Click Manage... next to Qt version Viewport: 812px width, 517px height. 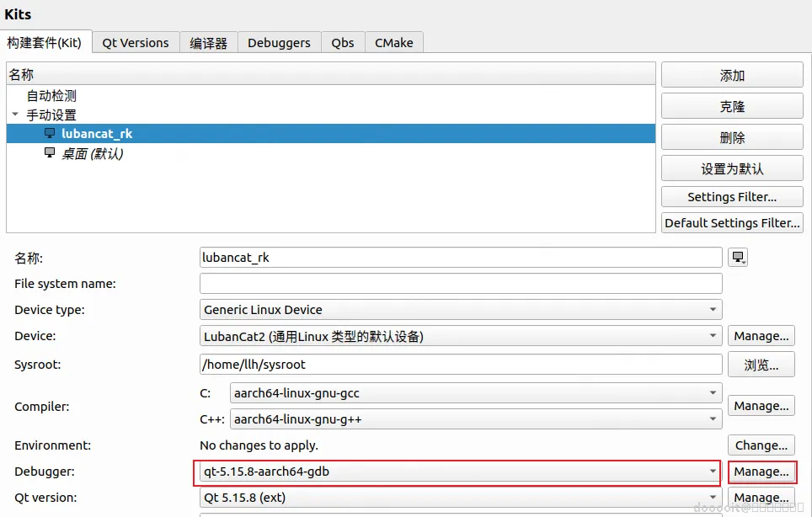tap(761, 498)
